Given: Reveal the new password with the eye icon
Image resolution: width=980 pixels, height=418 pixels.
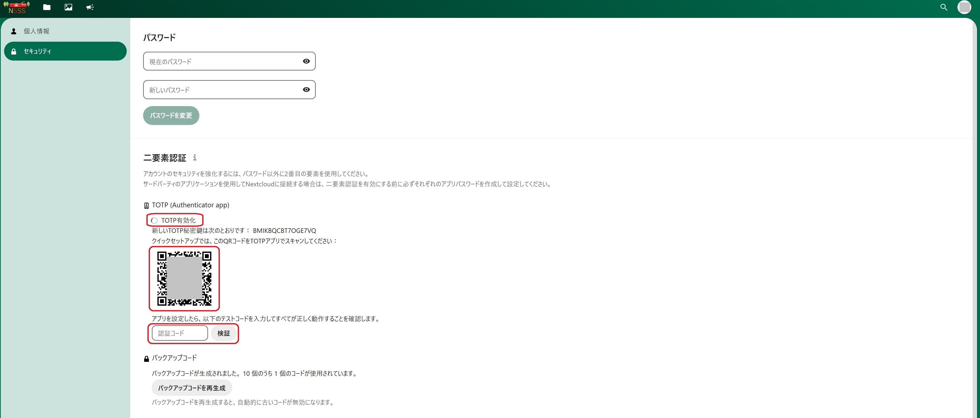Looking at the screenshot, I should pyautogui.click(x=306, y=90).
